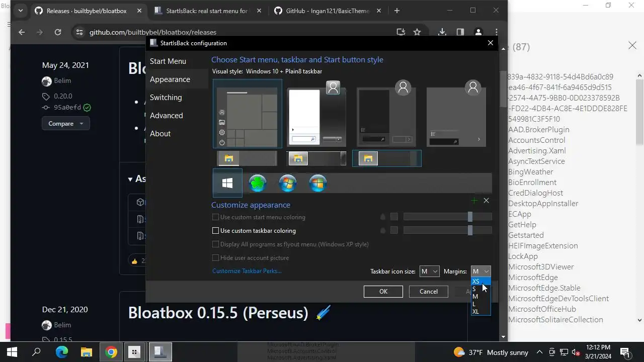Screen dimensions: 644x362
Task: Open File Explorer from the taskbar
Action: [87, 352]
